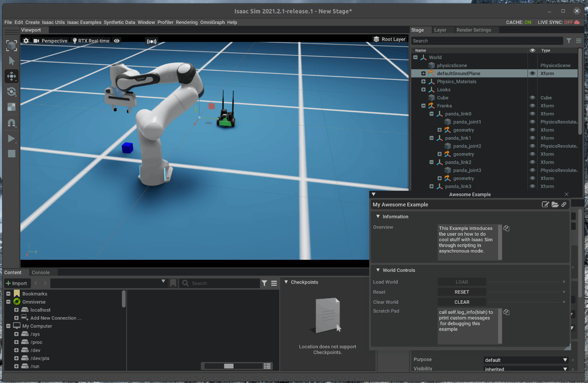
Task: Collapse the World Controls section
Action: coord(378,270)
